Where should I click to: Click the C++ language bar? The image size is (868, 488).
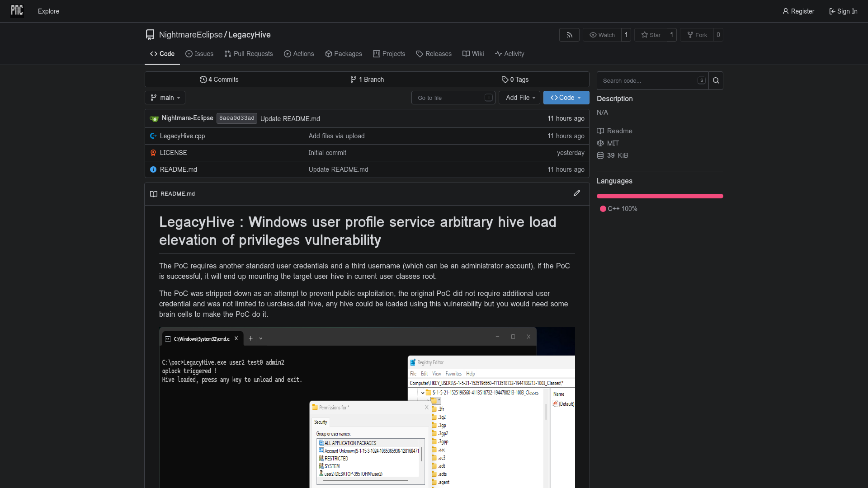[x=660, y=196]
